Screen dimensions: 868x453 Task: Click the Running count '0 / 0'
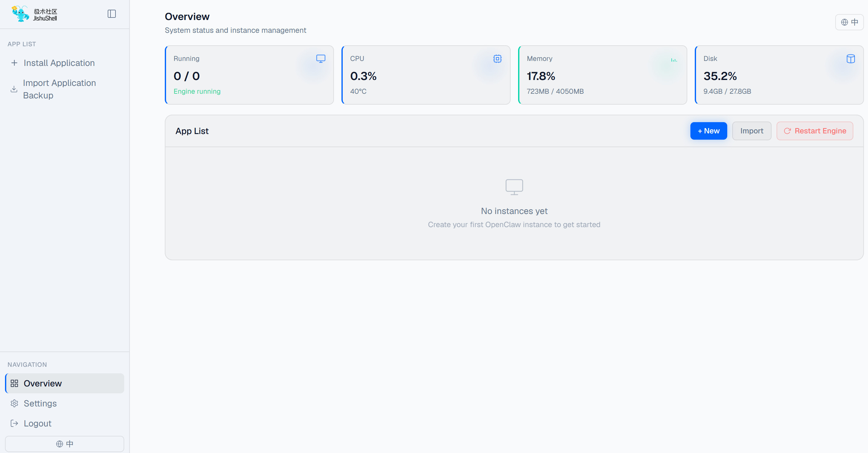pyautogui.click(x=186, y=76)
